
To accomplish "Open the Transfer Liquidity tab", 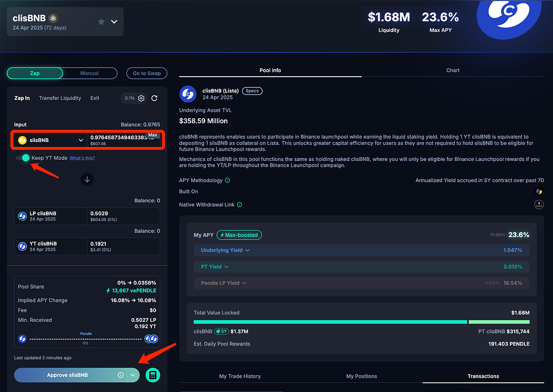I will coord(60,98).
